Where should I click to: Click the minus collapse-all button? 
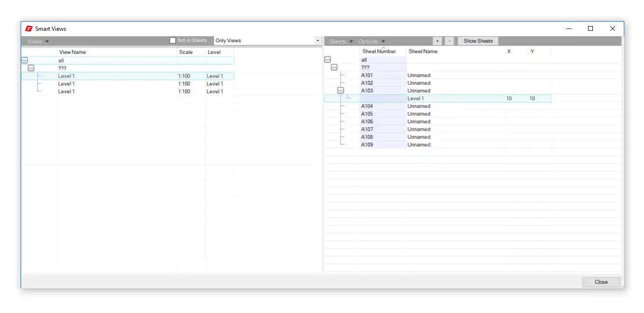(x=449, y=41)
